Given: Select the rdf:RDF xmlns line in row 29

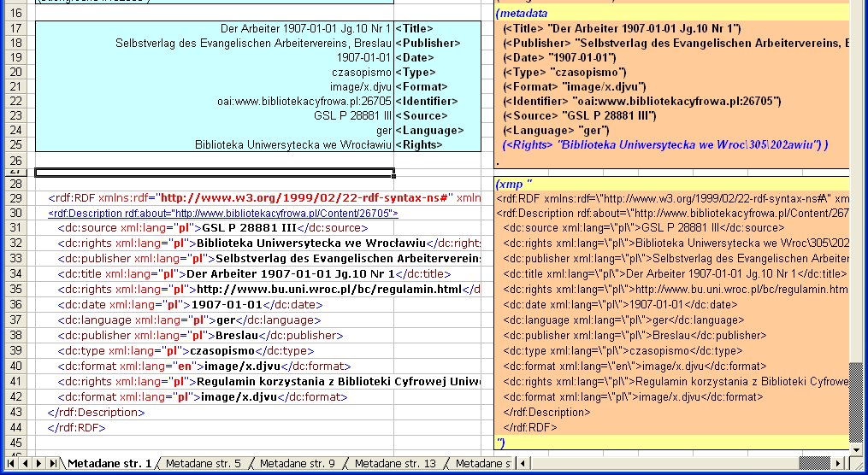Looking at the screenshot, I should (264, 198).
